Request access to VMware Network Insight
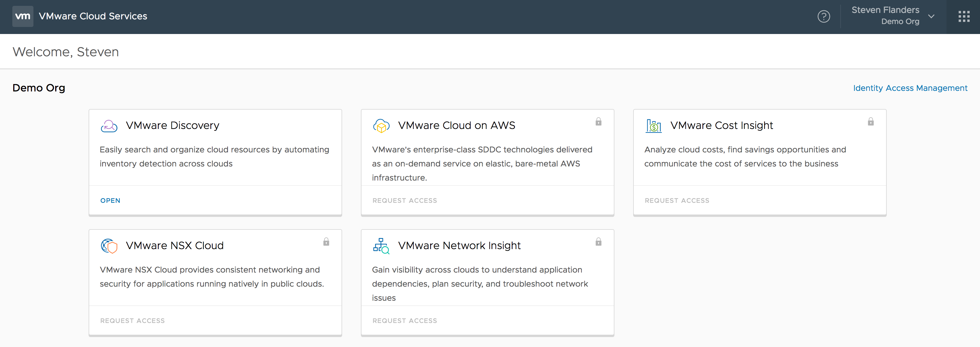The image size is (980, 347). pos(405,321)
